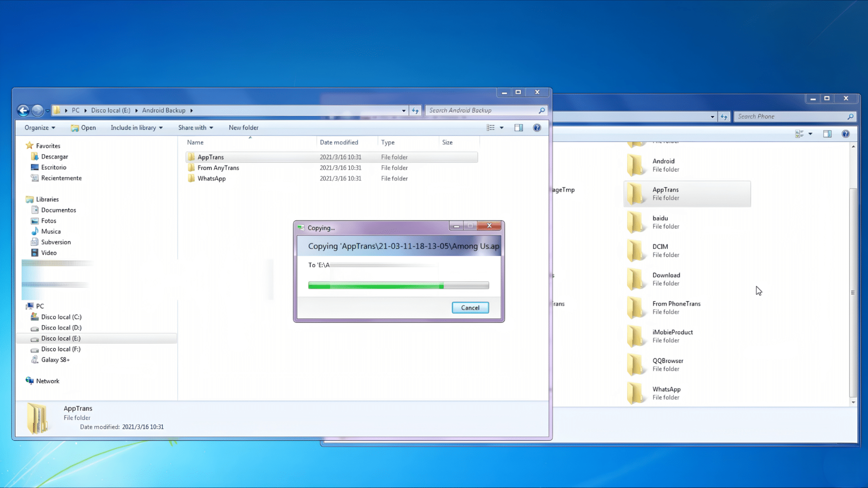The width and height of the screenshot is (868, 488).
Task: Select Subversion library
Action: point(56,242)
